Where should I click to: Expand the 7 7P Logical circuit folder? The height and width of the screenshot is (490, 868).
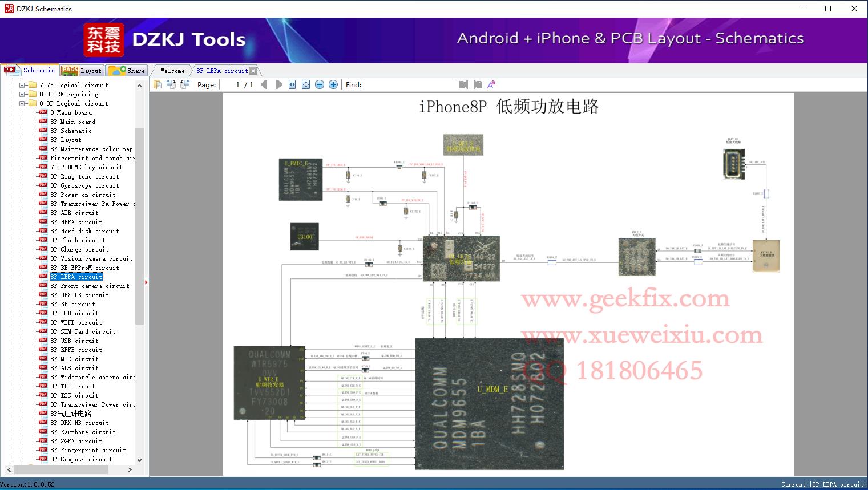click(x=22, y=85)
